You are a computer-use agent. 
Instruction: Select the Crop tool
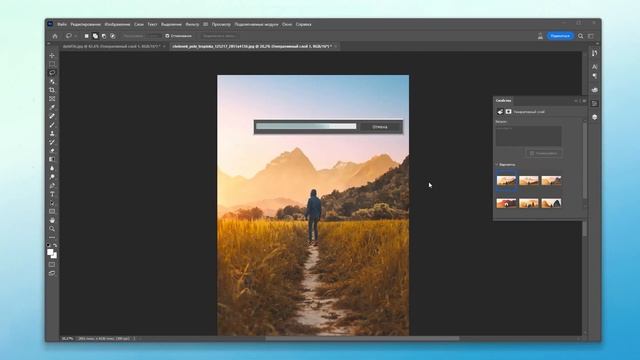[x=52, y=90]
